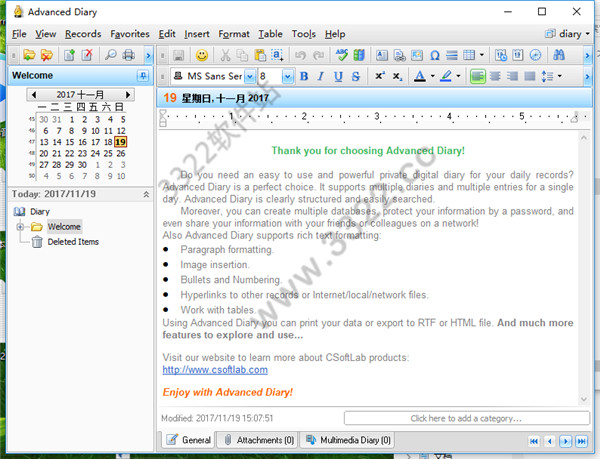
Task: Go to next month in calendar
Action: (128, 94)
